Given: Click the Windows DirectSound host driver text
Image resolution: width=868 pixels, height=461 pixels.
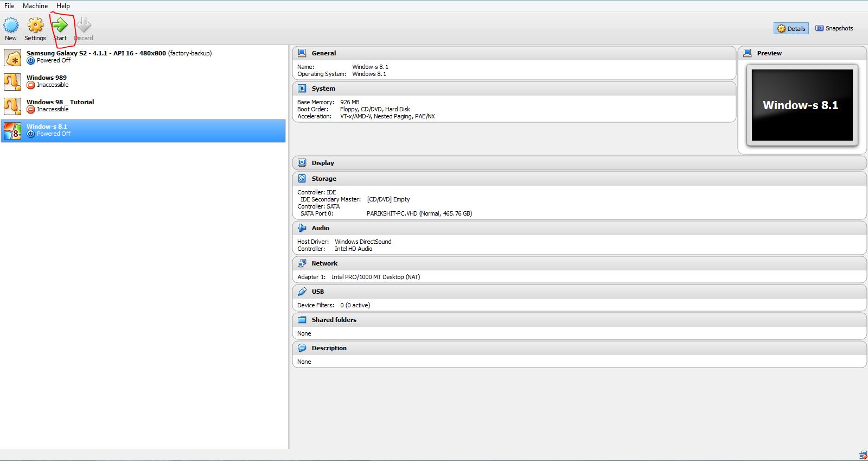Looking at the screenshot, I should [363, 242].
